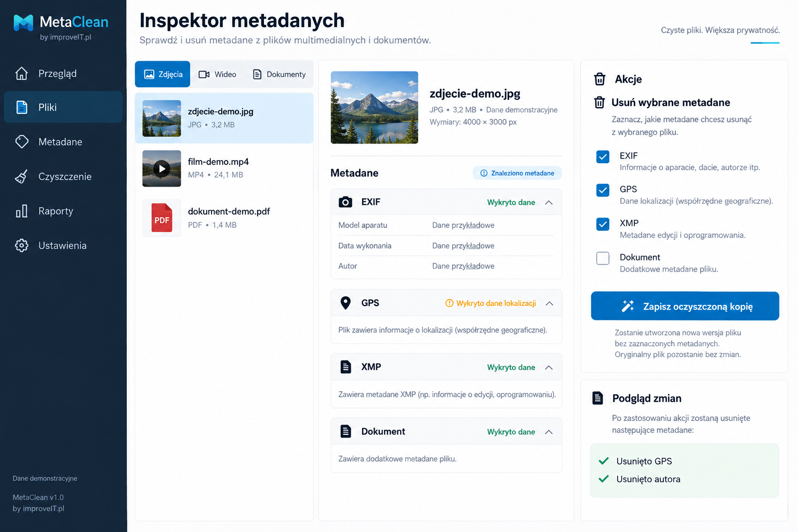Click the Metadane tag icon in sidebar
Image resolution: width=798 pixels, height=532 pixels.
coord(22,141)
